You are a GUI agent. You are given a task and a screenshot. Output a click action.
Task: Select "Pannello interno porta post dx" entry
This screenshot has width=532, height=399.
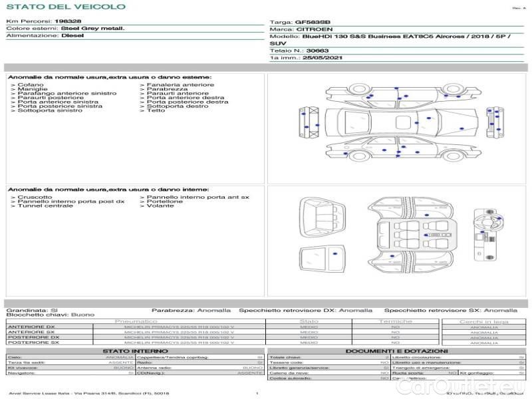(x=71, y=201)
